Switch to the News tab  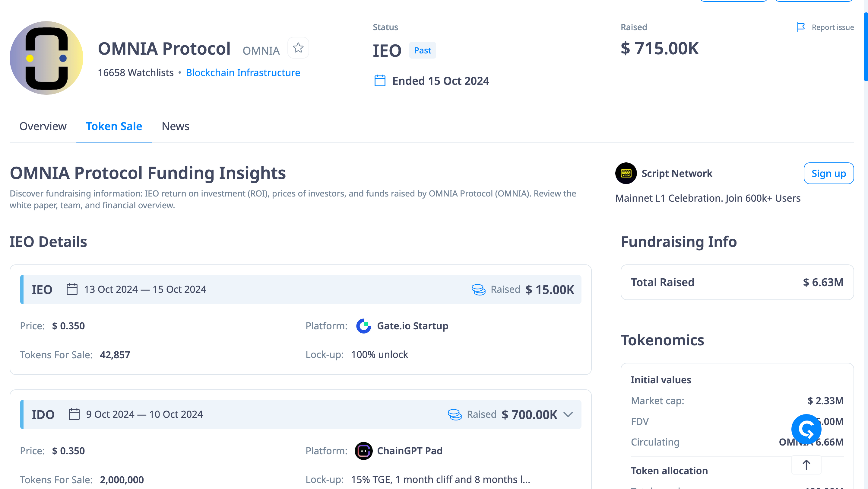tap(175, 126)
